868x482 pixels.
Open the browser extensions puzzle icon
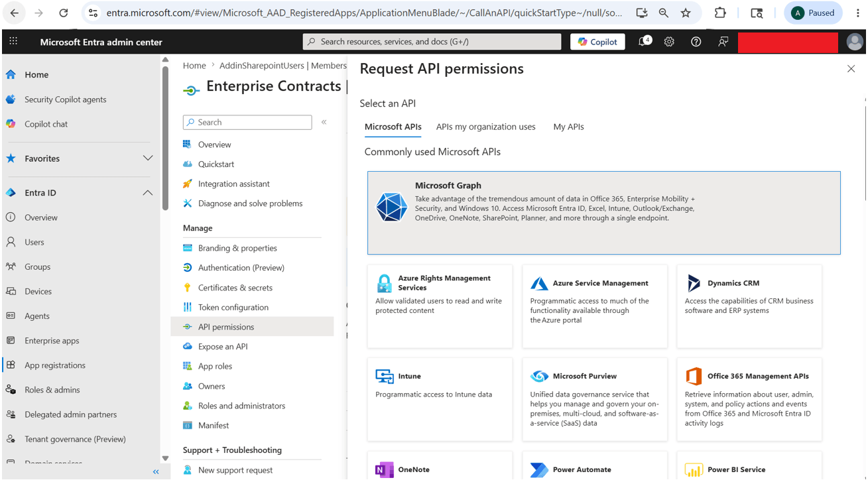(720, 13)
